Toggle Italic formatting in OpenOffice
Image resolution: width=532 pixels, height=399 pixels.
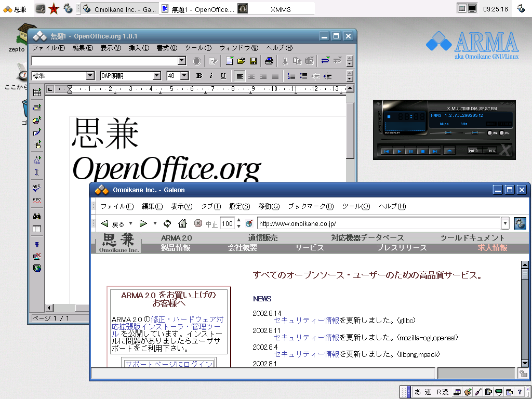211,76
